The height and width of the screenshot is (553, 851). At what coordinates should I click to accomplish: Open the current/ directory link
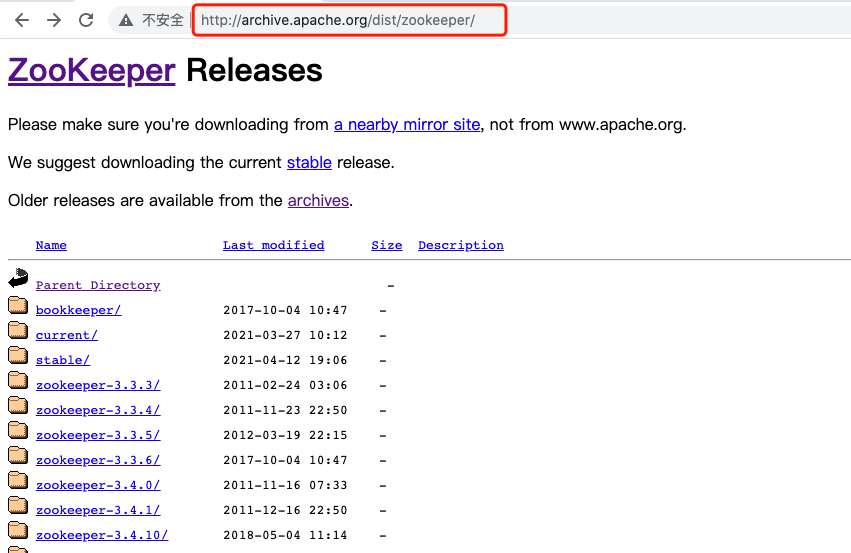(67, 335)
